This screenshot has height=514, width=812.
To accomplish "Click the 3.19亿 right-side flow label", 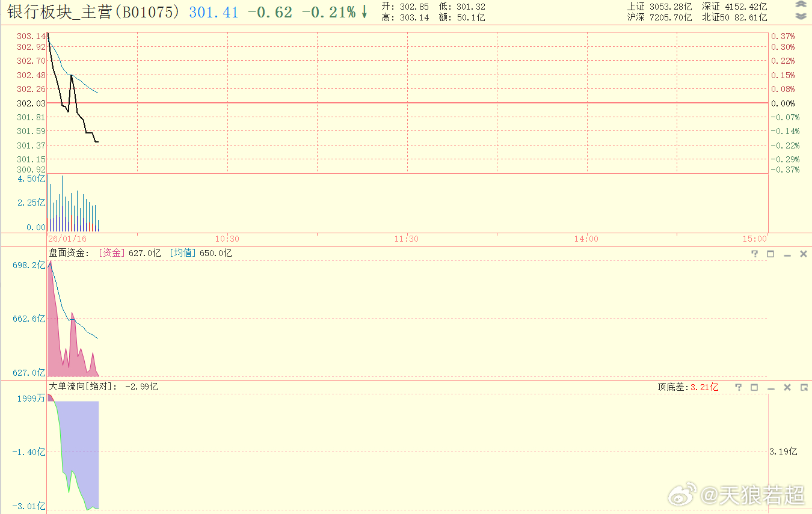I will pos(783,451).
